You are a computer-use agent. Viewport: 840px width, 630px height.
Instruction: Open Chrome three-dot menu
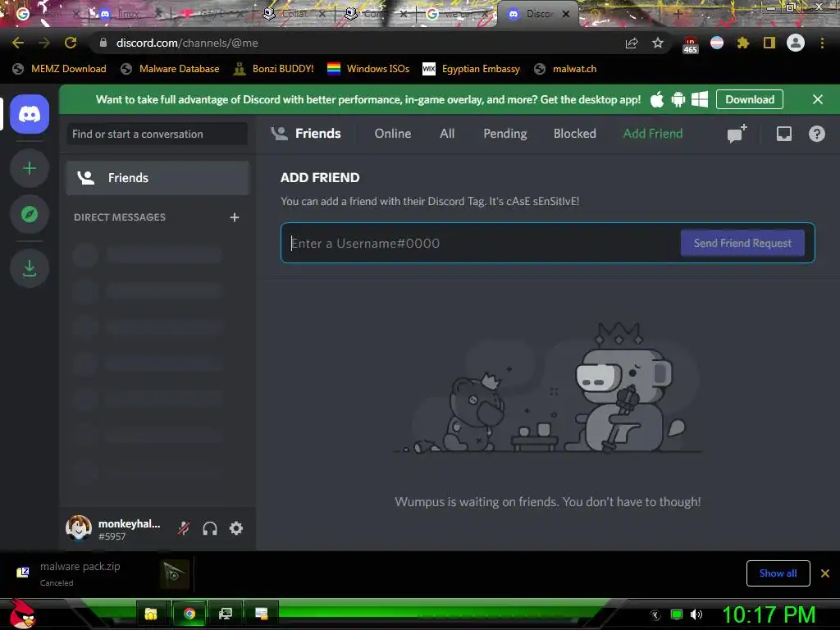[x=822, y=43]
